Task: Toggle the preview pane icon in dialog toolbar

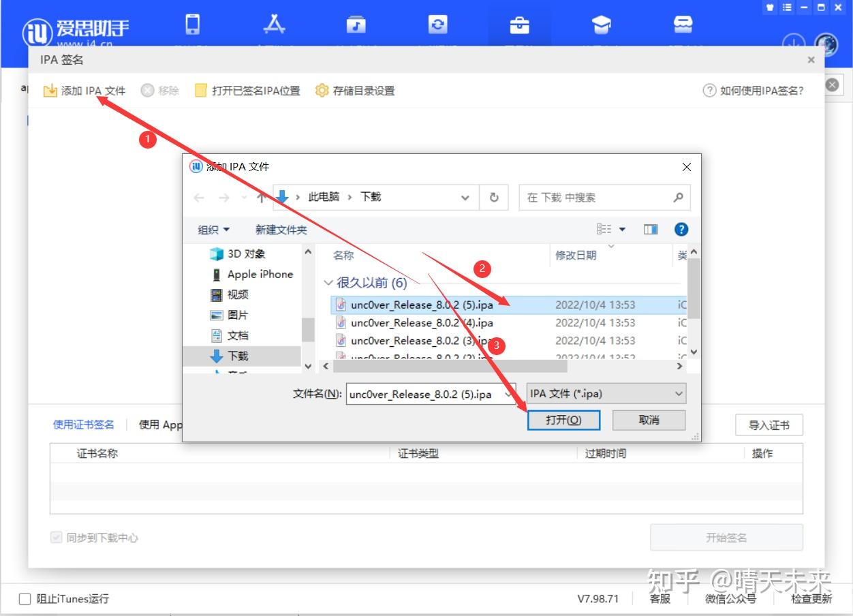Action: 650,229
